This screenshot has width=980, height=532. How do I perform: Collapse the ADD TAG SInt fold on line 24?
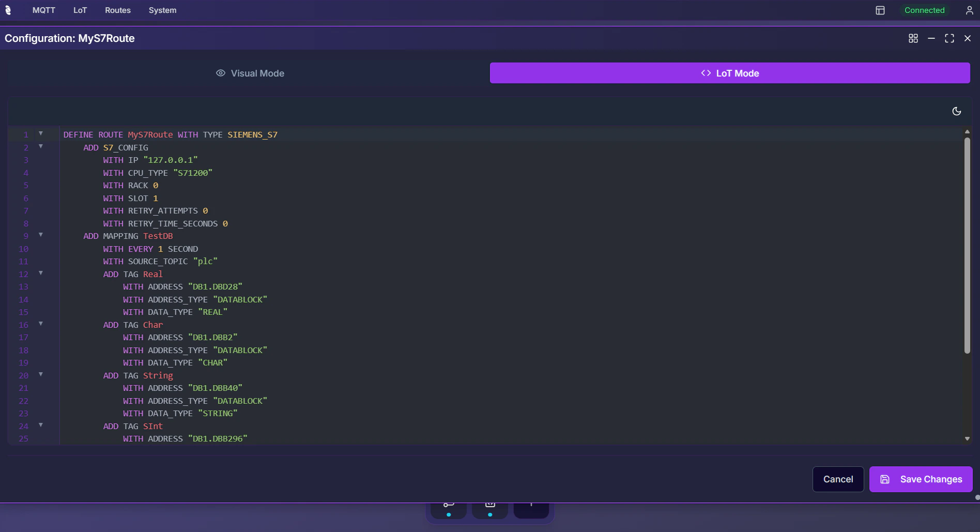pyautogui.click(x=41, y=425)
